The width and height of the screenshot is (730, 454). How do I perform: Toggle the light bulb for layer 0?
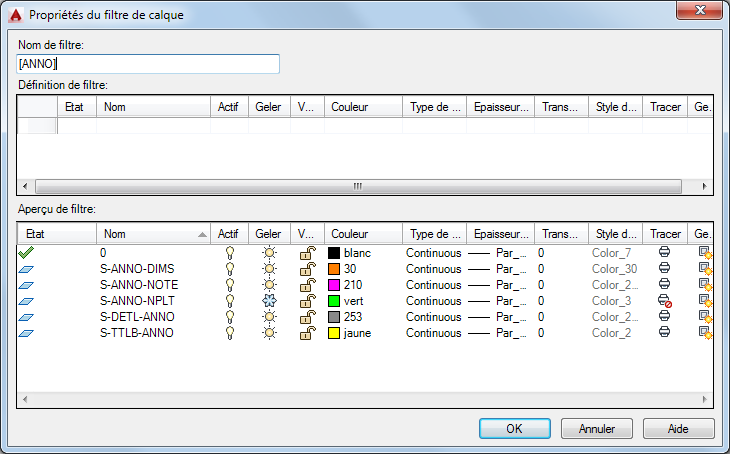[x=230, y=253]
